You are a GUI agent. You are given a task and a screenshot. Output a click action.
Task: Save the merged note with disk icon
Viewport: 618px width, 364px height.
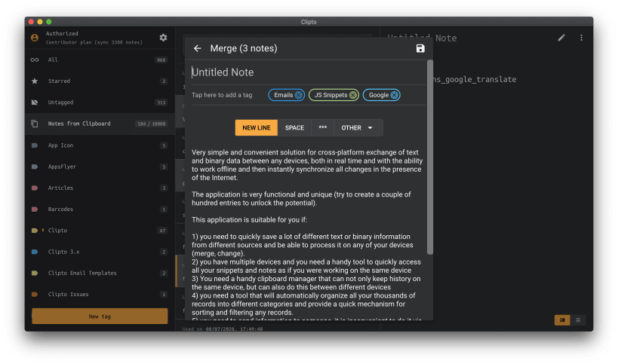pyautogui.click(x=420, y=48)
